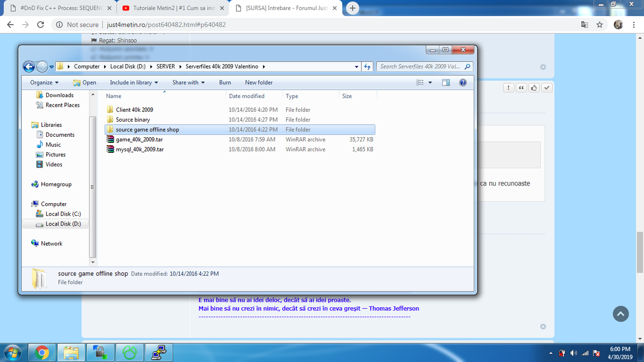Image resolution: width=644 pixels, height=362 pixels.
Task: Open Downloads in the navigation pane
Action: point(59,95)
